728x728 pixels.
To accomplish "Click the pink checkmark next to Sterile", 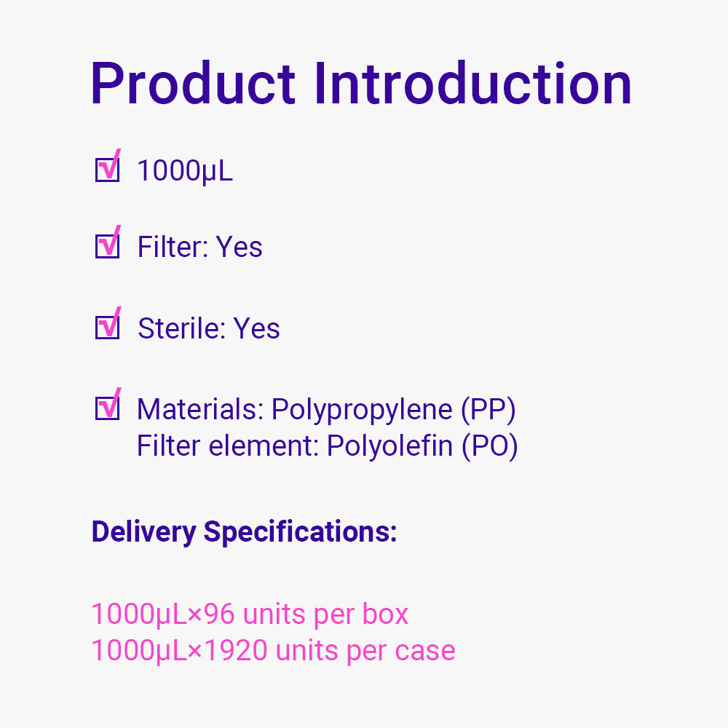I will click(x=111, y=322).
